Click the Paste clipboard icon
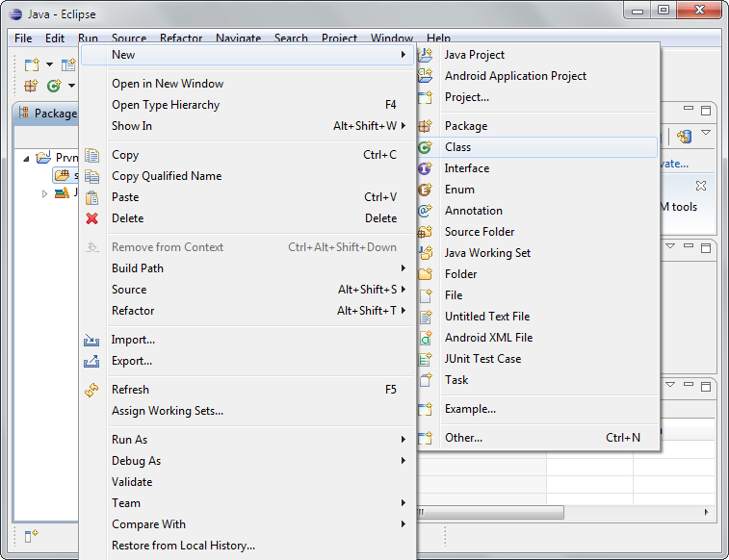Viewport: 729px width, 560px height. point(92,197)
